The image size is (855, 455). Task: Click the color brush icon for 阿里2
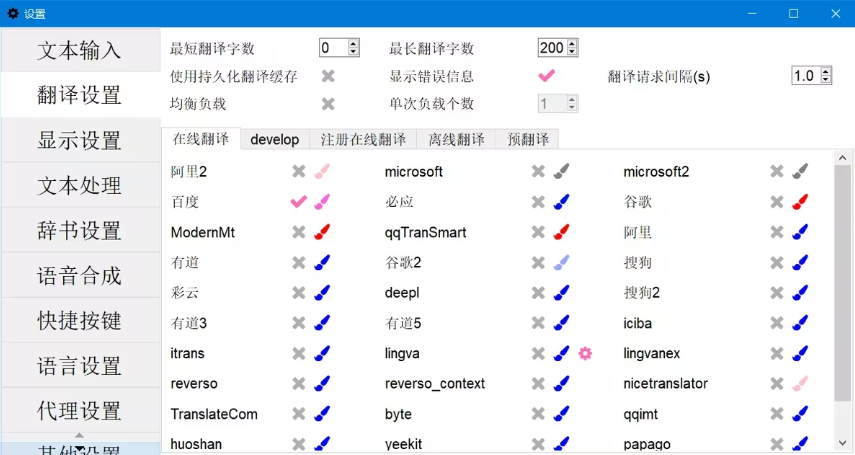click(322, 172)
